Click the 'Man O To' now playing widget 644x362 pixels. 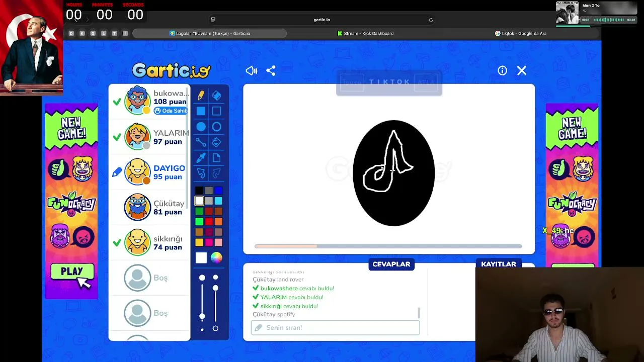(596, 13)
